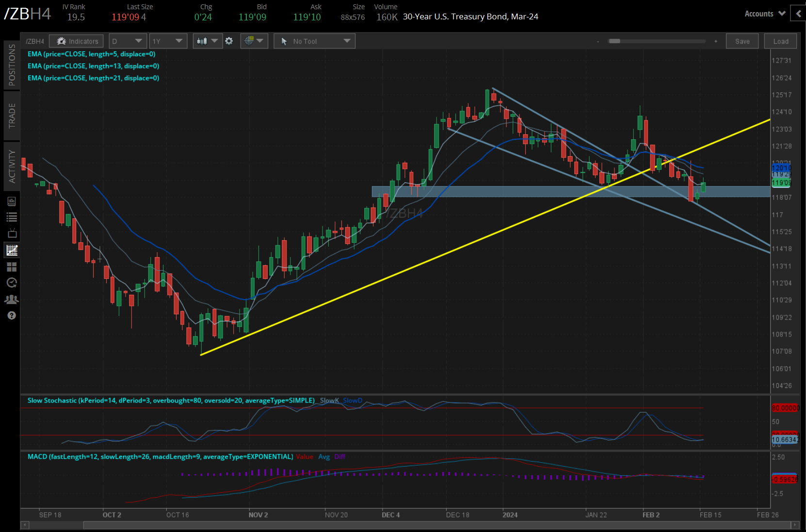Click the MACD Value legend label
The image size is (806, 532).
click(x=305, y=457)
